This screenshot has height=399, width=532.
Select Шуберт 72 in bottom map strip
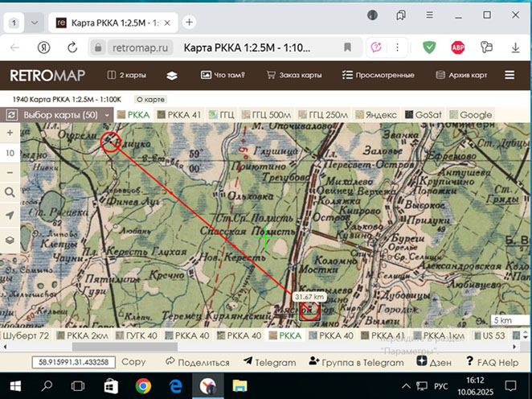pos(26,335)
